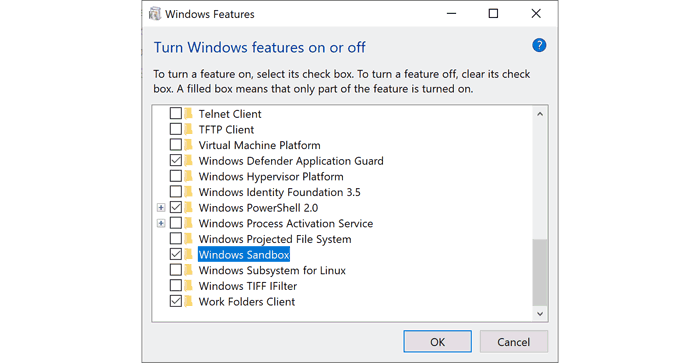
Task: Select Windows Subsystem for Linux label
Action: pos(272,270)
